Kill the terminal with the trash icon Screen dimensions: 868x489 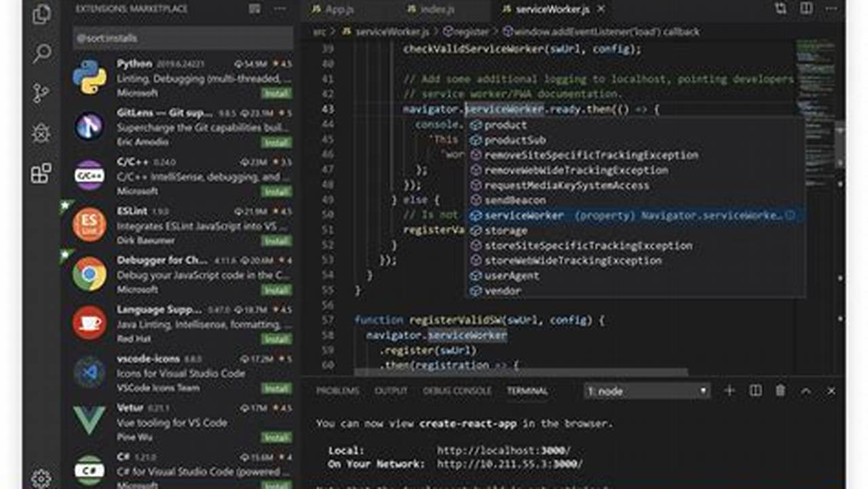click(x=780, y=391)
